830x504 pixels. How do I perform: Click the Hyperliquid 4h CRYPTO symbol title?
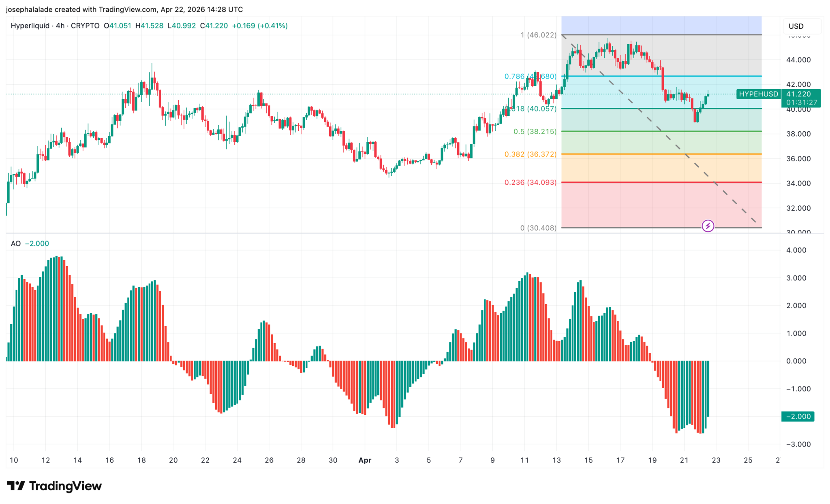(x=55, y=26)
